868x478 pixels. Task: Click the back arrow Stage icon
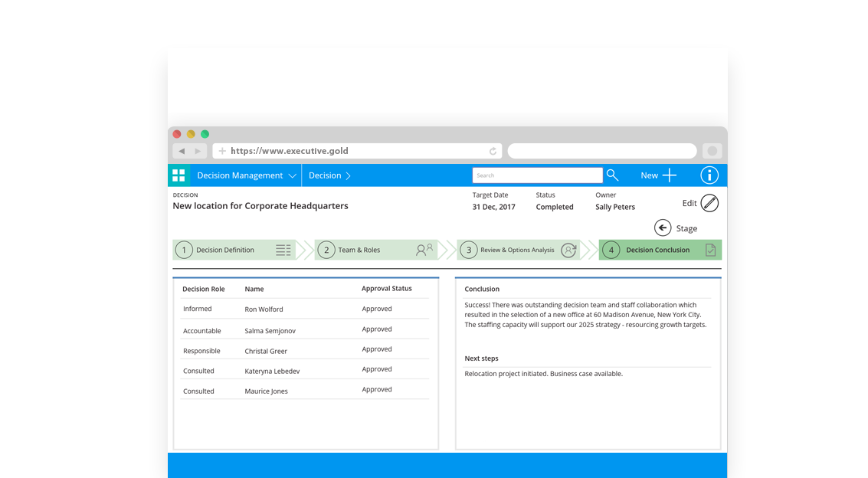[663, 228]
